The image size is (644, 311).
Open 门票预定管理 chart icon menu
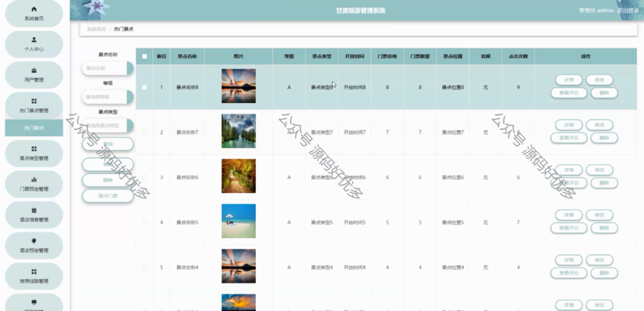pos(34,184)
